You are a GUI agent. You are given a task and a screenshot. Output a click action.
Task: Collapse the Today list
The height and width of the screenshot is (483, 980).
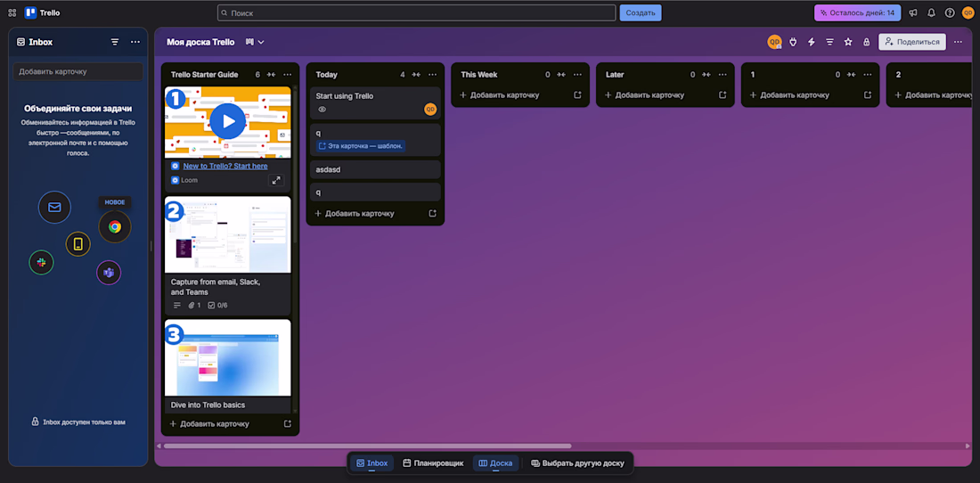tap(416, 74)
